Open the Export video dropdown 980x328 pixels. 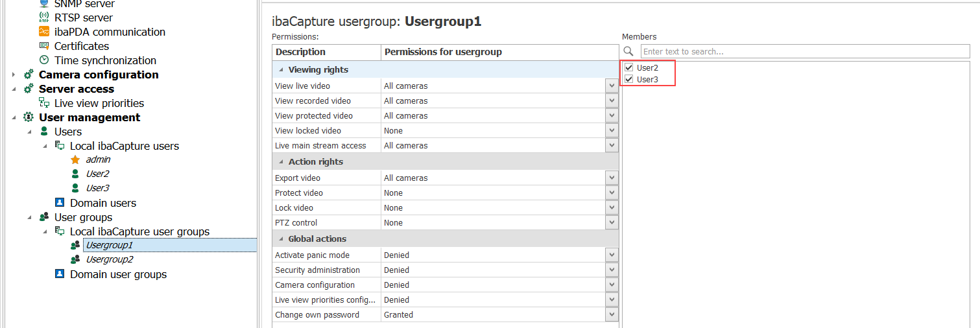point(612,178)
